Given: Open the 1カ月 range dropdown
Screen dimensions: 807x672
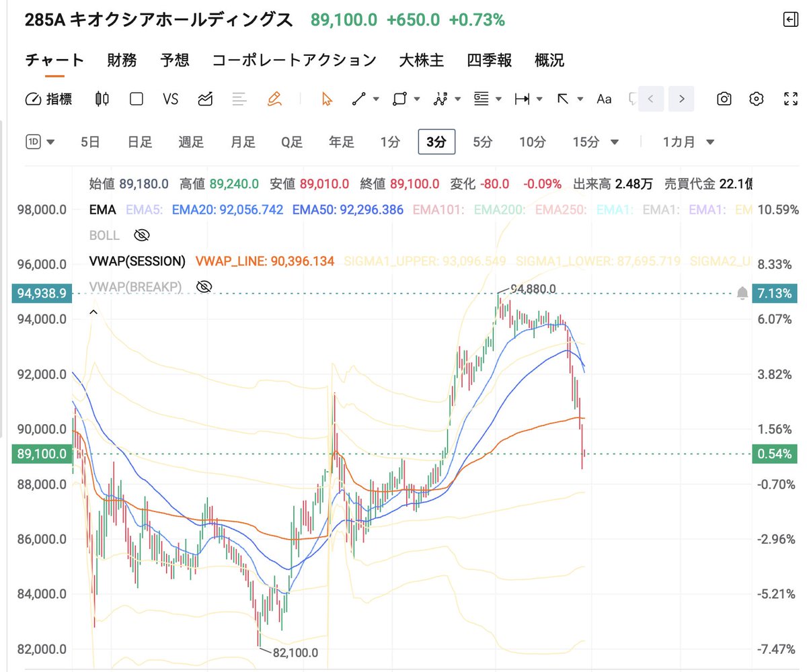Looking at the screenshot, I should 688,142.
